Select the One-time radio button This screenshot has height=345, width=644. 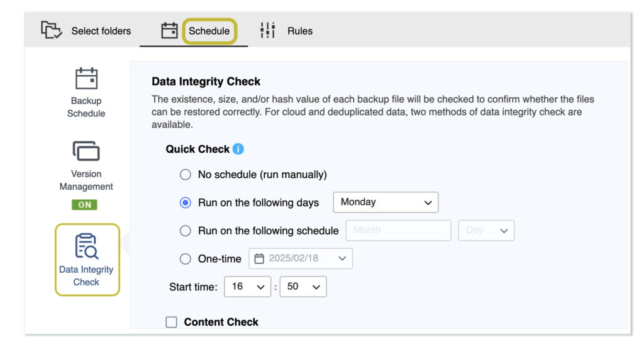pyautogui.click(x=185, y=258)
